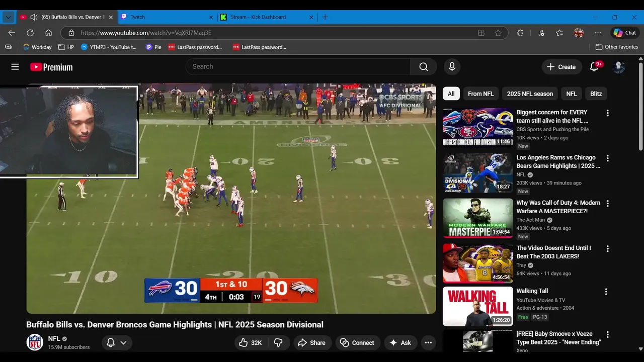Open Modern Warfare Masterpiece thumbnail
The height and width of the screenshot is (362, 644).
(x=478, y=218)
